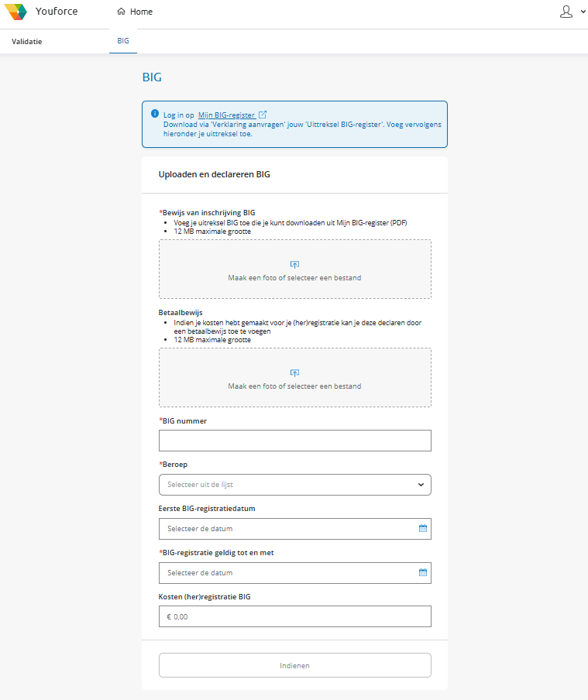Click the Eerste BIG-registratiedatum date field
588x700 pixels.
tap(287, 529)
